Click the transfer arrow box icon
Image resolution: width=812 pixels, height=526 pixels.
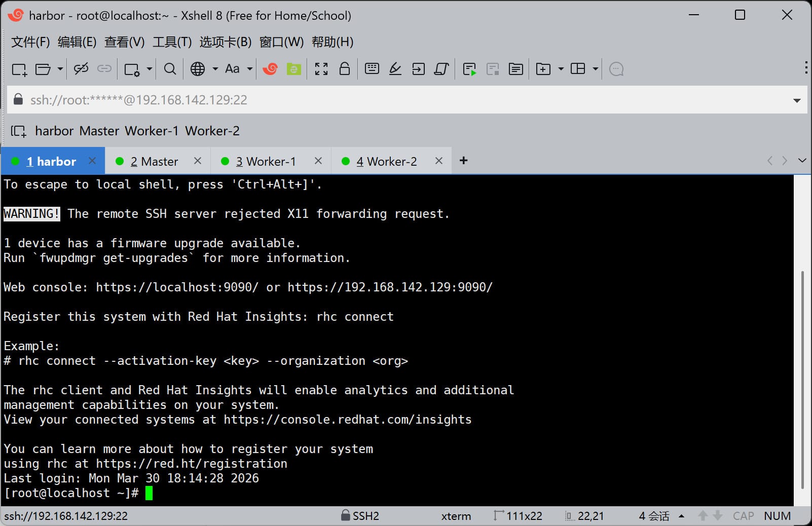[x=419, y=69]
